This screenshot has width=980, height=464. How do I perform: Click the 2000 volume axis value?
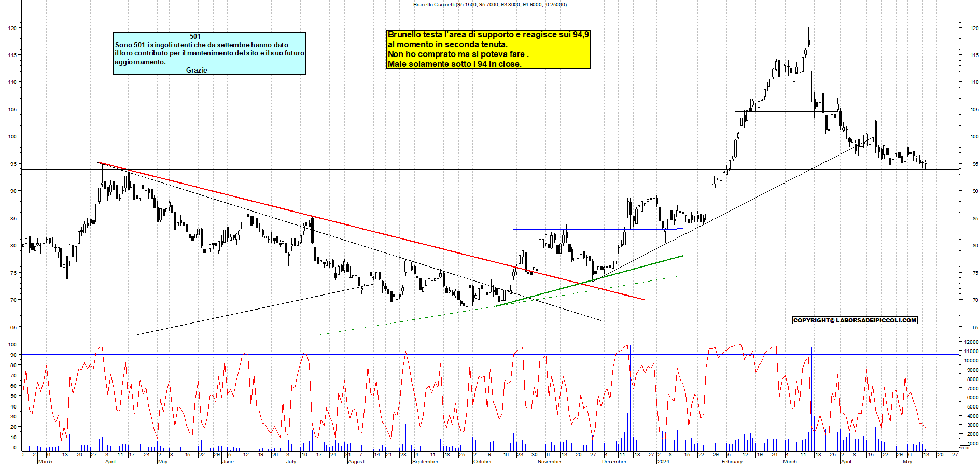(972, 434)
